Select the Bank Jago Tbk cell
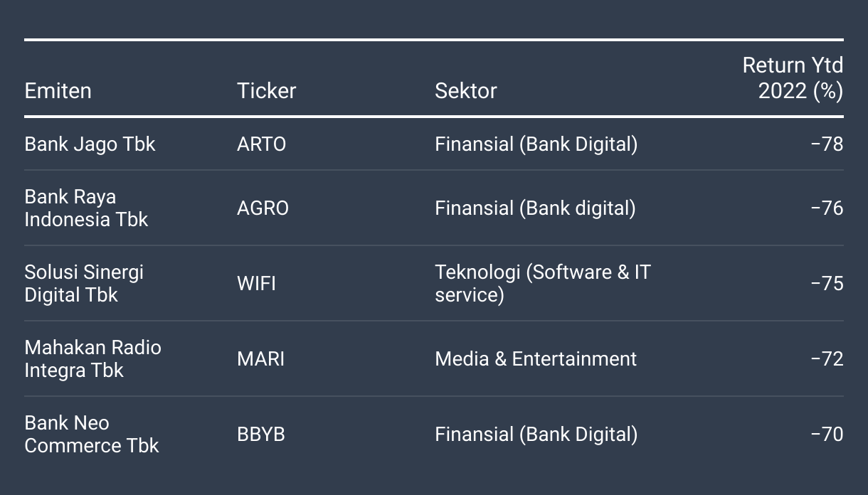This screenshot has height=495, width=868. click(90, 144)
